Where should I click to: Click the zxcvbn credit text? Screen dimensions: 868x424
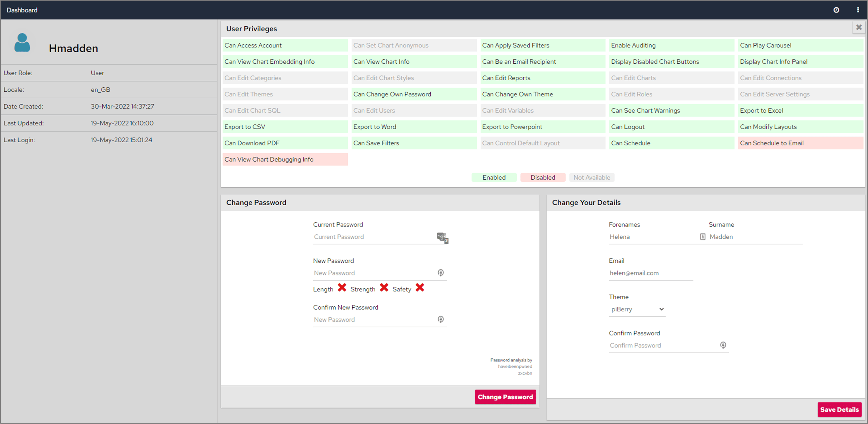coord(525,373)
